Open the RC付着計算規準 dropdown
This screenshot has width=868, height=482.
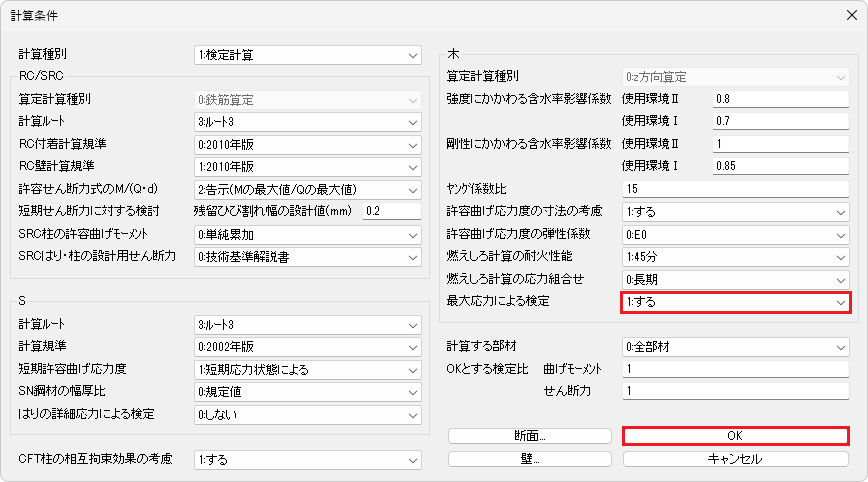[x=308, y=144]
